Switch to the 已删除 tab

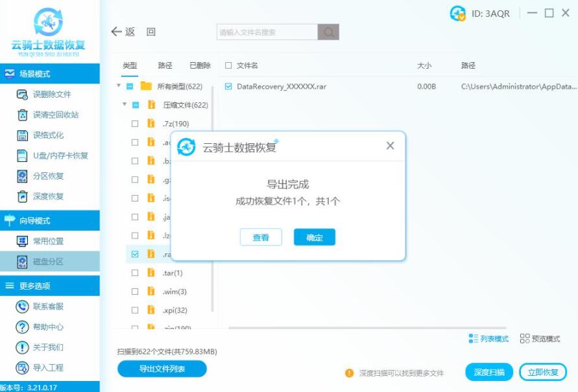tap(200, 65)
